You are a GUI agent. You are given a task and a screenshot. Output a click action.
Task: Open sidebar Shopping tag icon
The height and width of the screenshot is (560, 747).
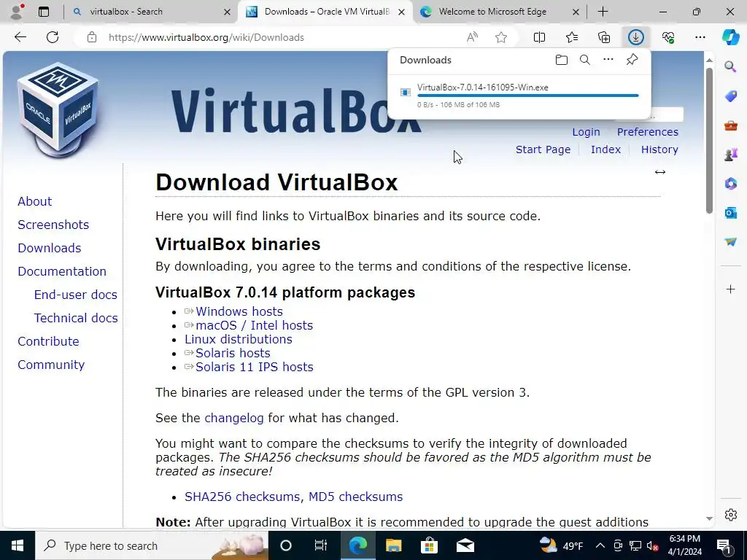(x=731, y=96)
